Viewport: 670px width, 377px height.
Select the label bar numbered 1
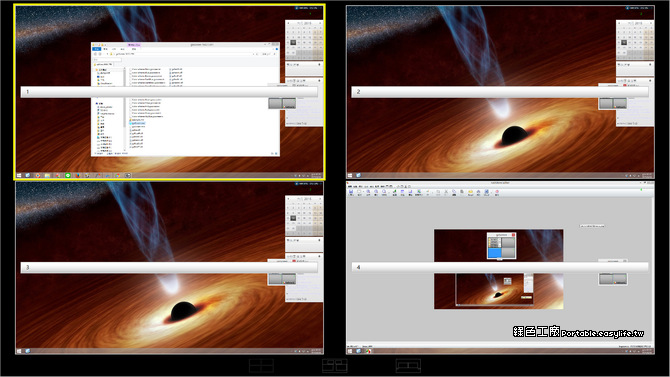169,91
